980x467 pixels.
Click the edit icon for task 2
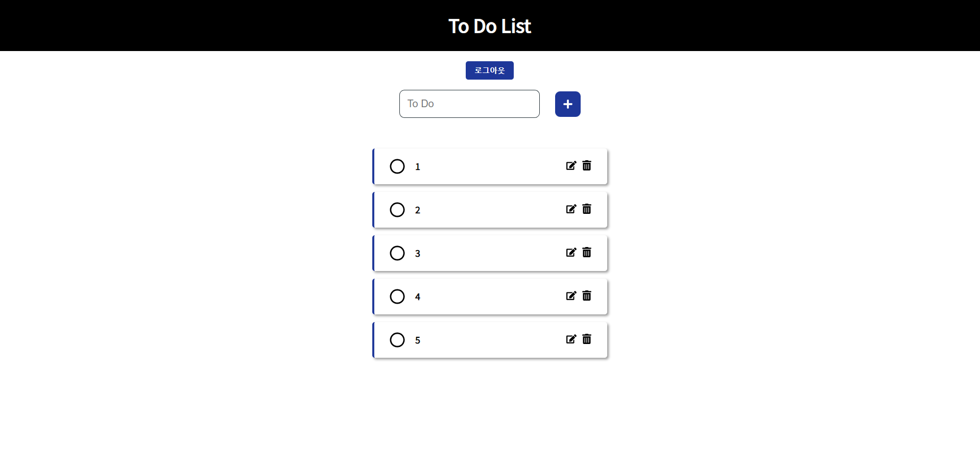[571, 209]
